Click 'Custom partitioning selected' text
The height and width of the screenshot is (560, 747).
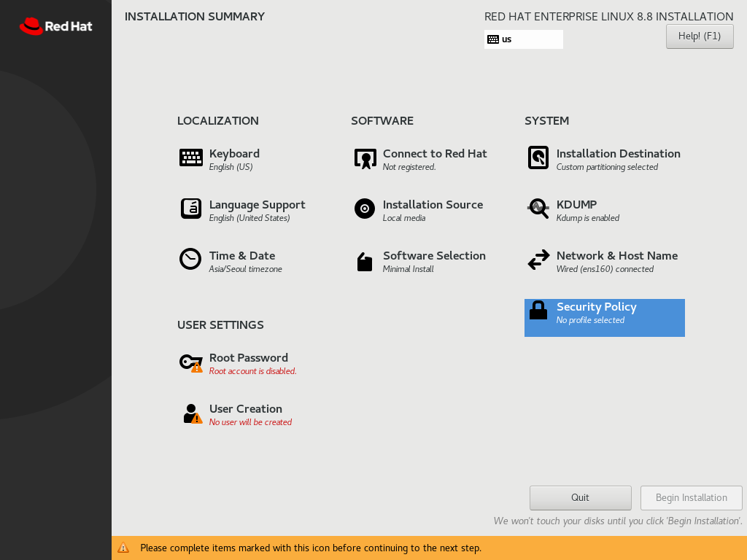coord(607,167)
